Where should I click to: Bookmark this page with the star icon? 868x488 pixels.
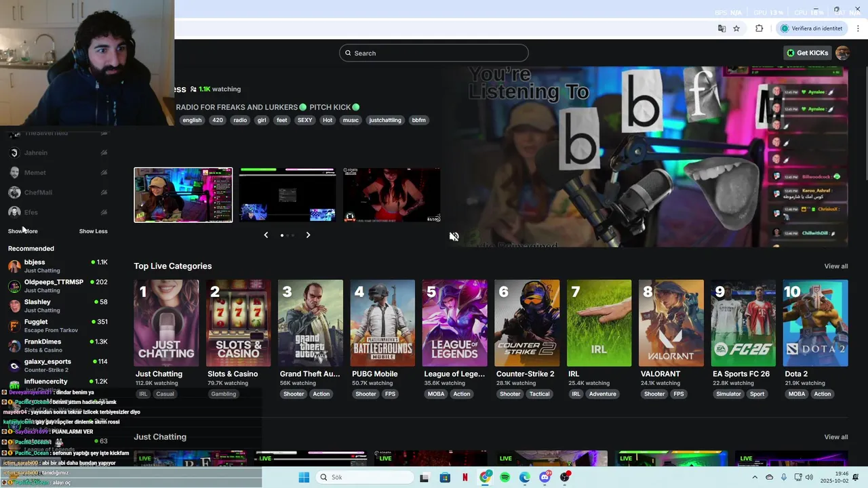click(x=736, y=28)
